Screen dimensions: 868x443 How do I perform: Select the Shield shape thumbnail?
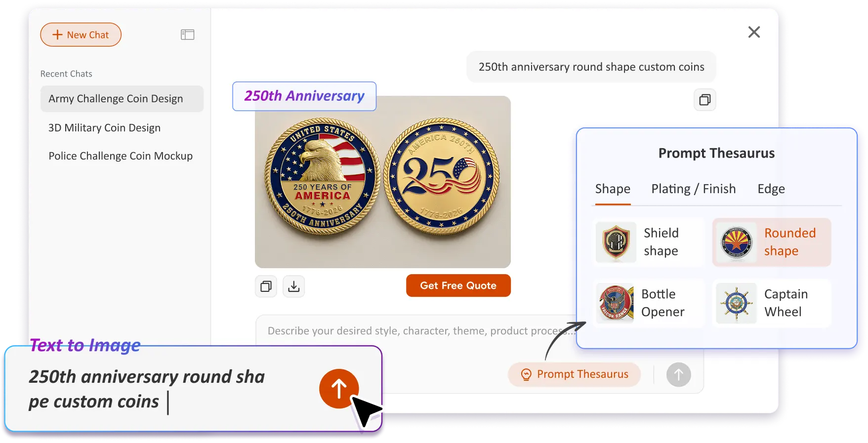[x=616, y=242]
